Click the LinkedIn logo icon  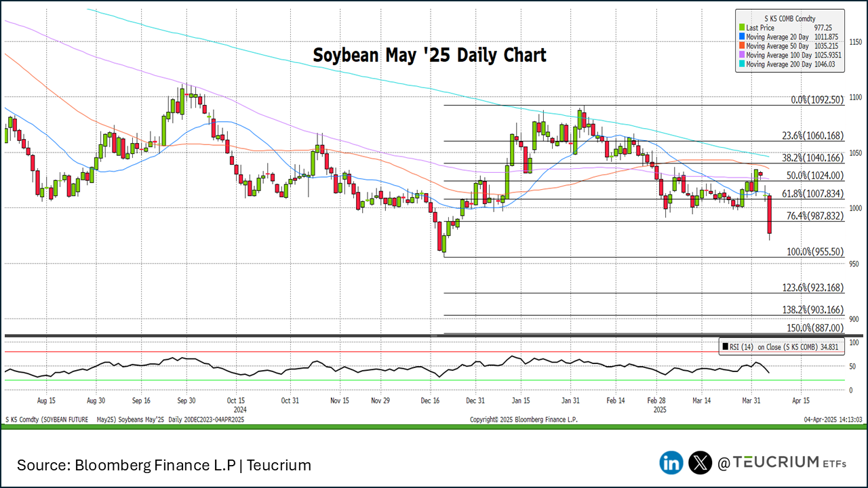click(671, 463)
